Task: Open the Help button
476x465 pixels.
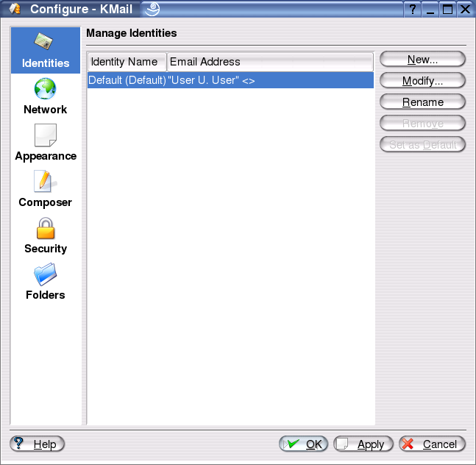Action: click(37, 444)
